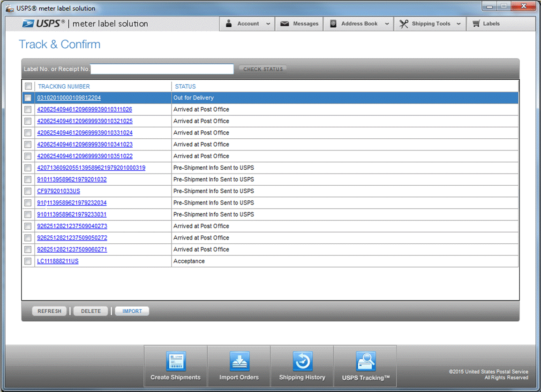Open tracking link 9262512821237509050272
Screen dimensions: 541x392
click(x=72, y=238)
